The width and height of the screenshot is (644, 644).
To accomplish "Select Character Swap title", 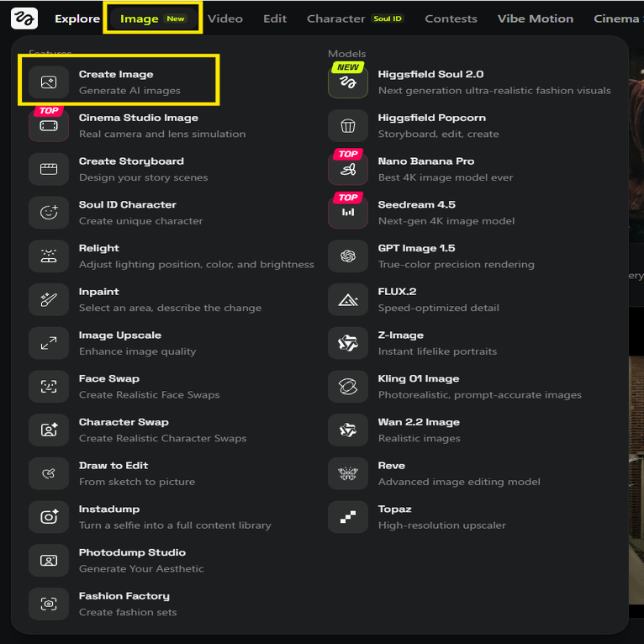I will [124, 423].
